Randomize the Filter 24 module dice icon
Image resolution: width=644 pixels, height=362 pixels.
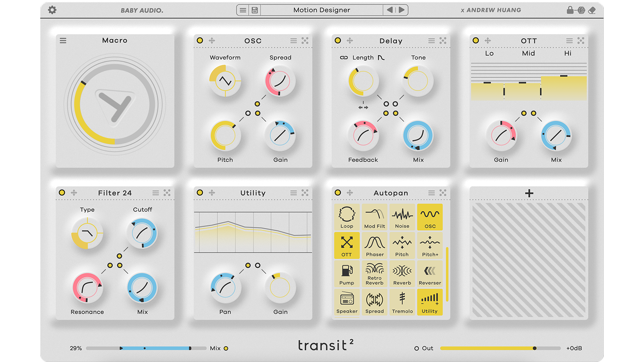pyautogui.click(x=167, y=193)
